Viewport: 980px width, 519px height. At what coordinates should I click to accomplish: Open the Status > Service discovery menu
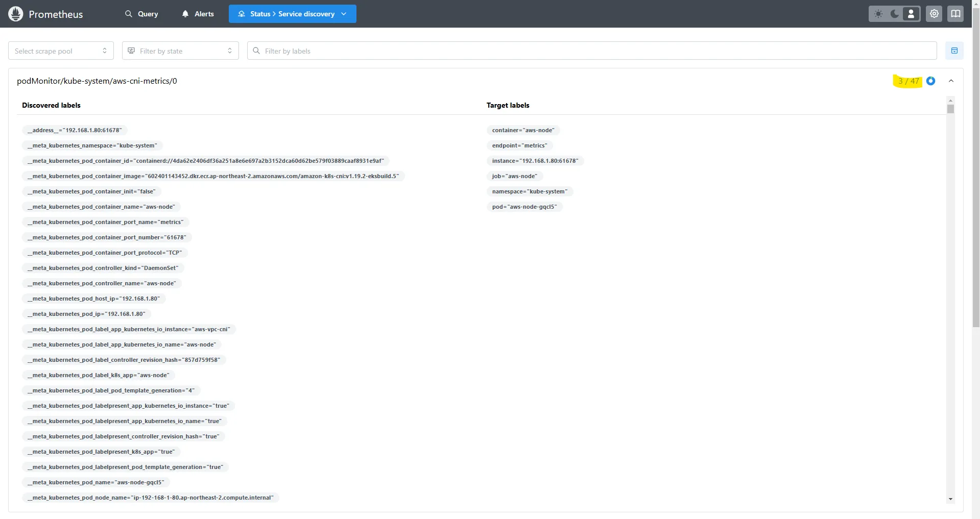[292, 14]
